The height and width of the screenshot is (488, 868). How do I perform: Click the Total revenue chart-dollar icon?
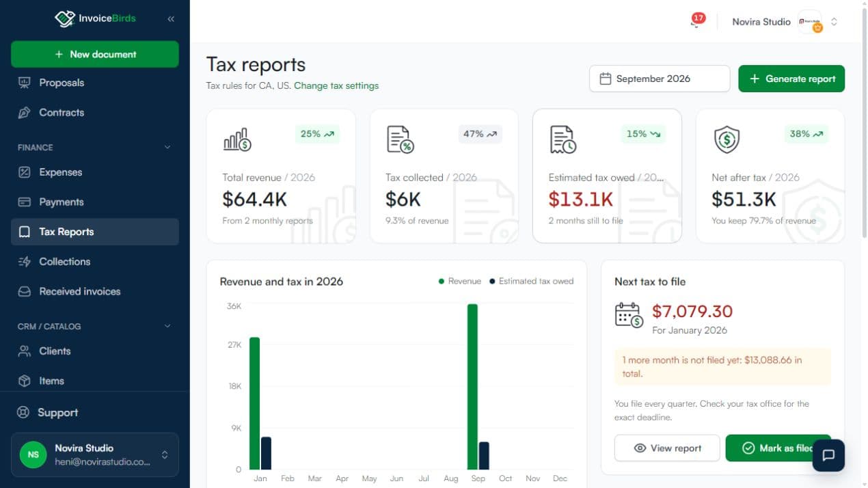coord(237,139)
